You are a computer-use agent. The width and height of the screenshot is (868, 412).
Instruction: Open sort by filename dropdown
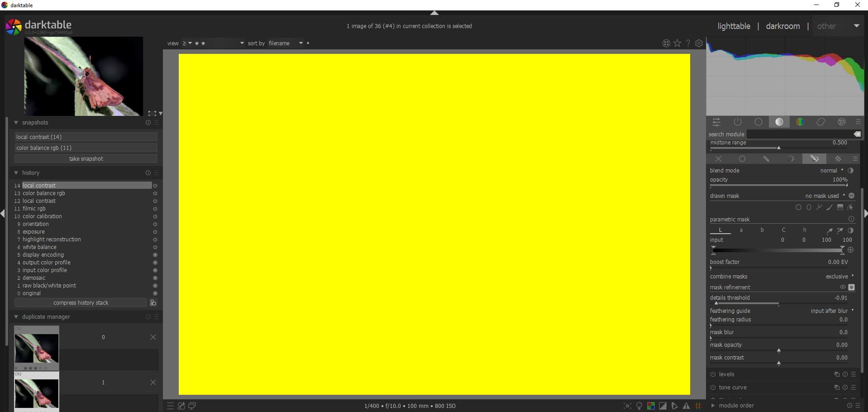[x=286, y=43]
